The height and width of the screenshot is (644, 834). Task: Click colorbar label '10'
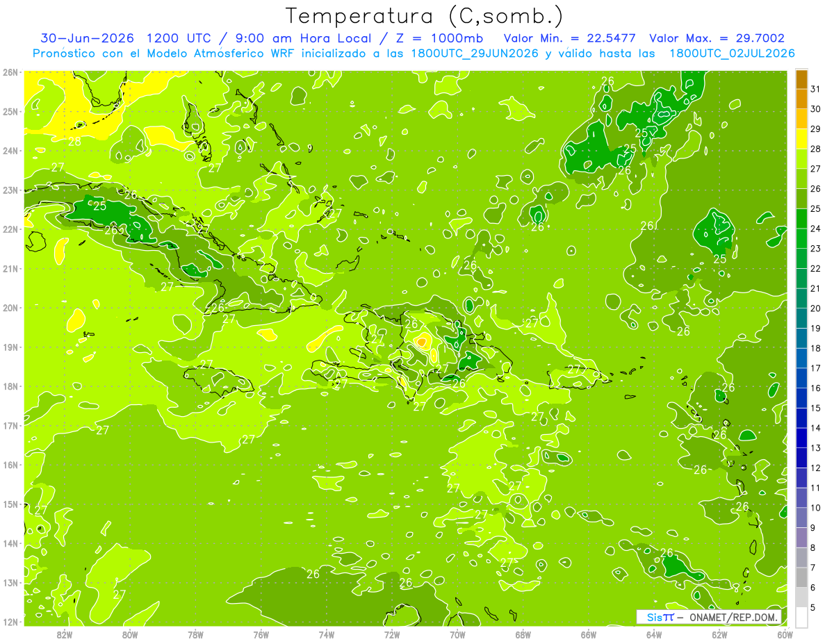click(x=816, y=508)
